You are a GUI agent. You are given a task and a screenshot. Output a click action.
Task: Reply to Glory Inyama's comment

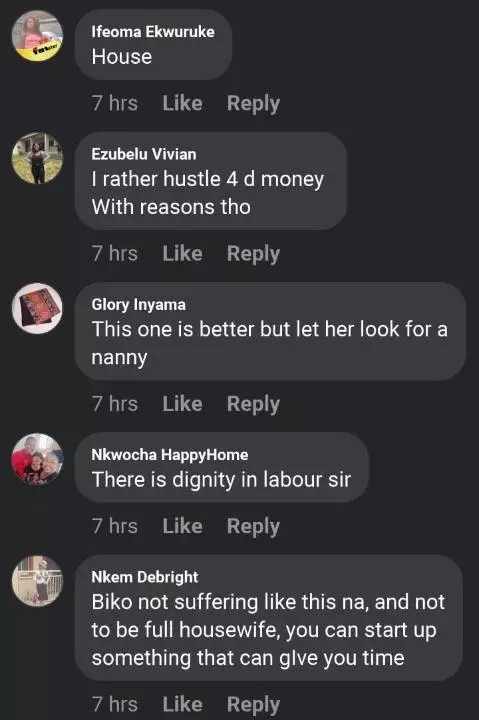[x=253, y=405]
